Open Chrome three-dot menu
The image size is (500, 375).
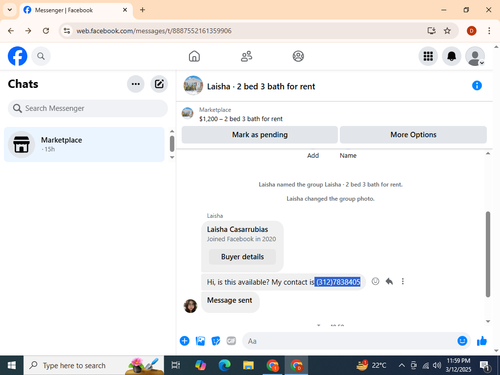point(489,31)
